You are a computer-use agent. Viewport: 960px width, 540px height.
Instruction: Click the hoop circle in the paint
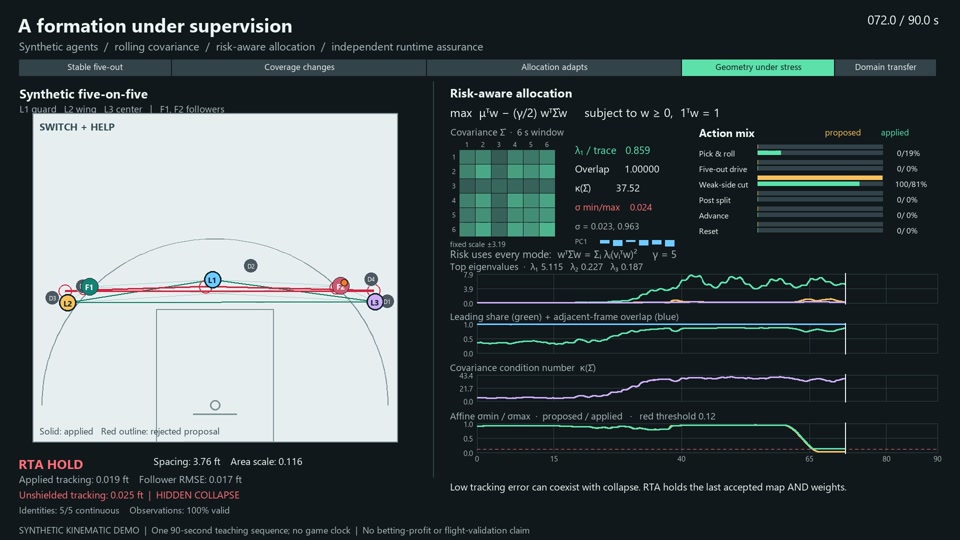[x=215, y=405]
